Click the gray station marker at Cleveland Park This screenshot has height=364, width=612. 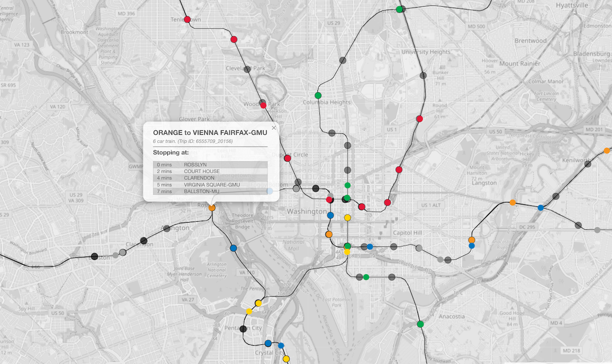247,69
